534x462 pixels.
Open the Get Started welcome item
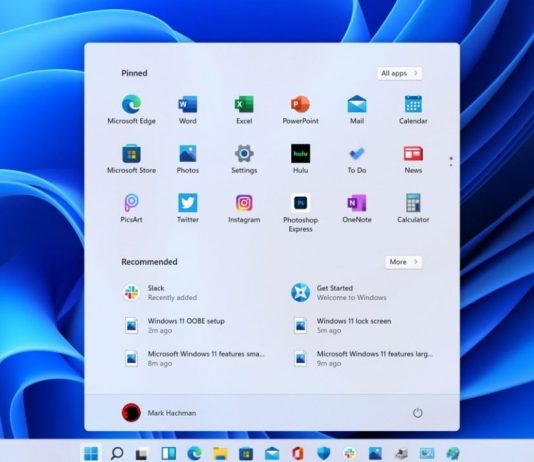[339, 292]
